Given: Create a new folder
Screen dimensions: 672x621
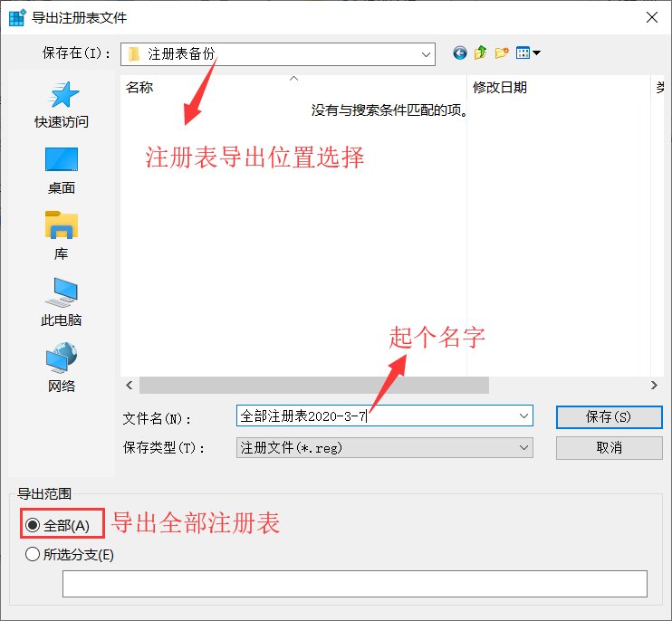Looking at the screenshot, I should (502, 53).
